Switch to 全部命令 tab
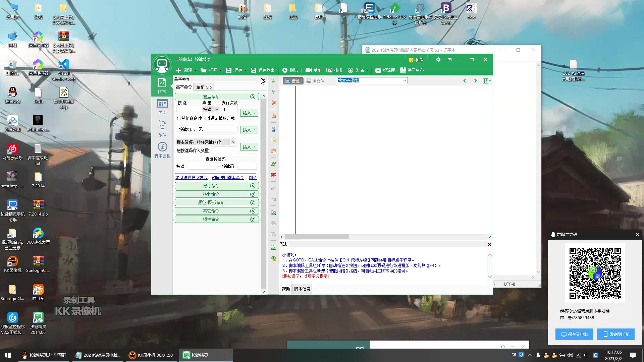Image resolution: width=644 pixels, height=362 pixels. pyautogui.click(x=204, y=87)
